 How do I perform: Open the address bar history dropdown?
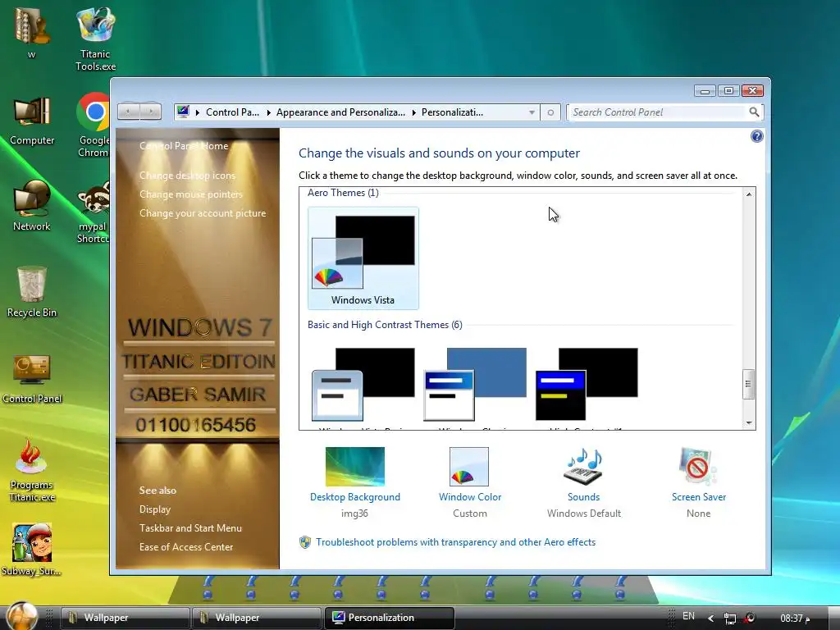(532, 112)
